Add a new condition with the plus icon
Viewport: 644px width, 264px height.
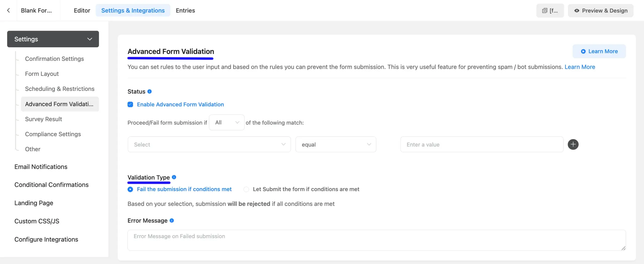(x=573, y=144)
